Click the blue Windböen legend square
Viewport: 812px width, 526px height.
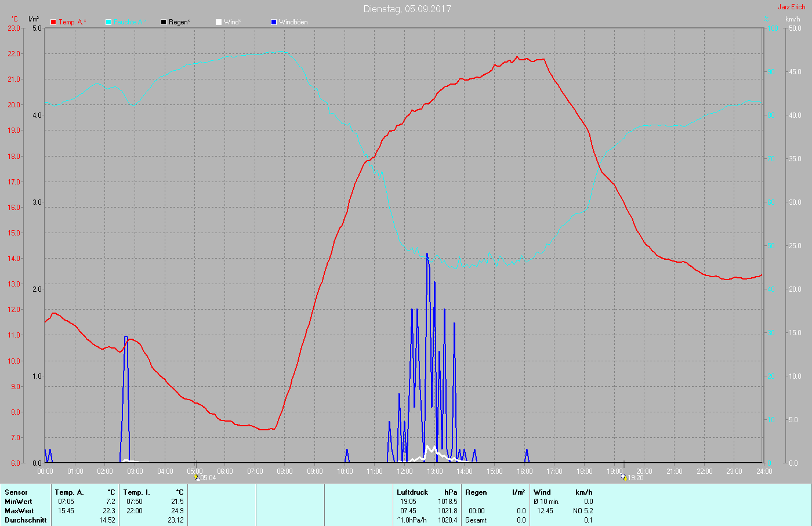click(x=274, y=22)
